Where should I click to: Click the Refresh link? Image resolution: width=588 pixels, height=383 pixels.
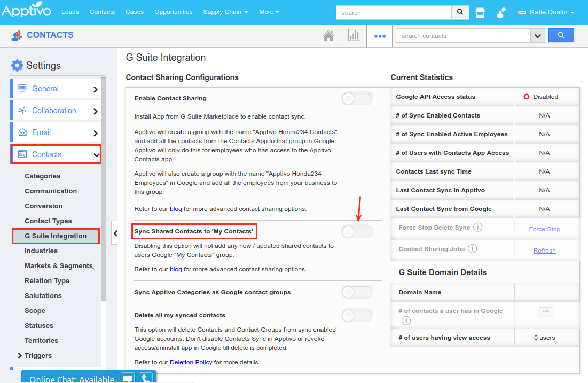[545, 251]
